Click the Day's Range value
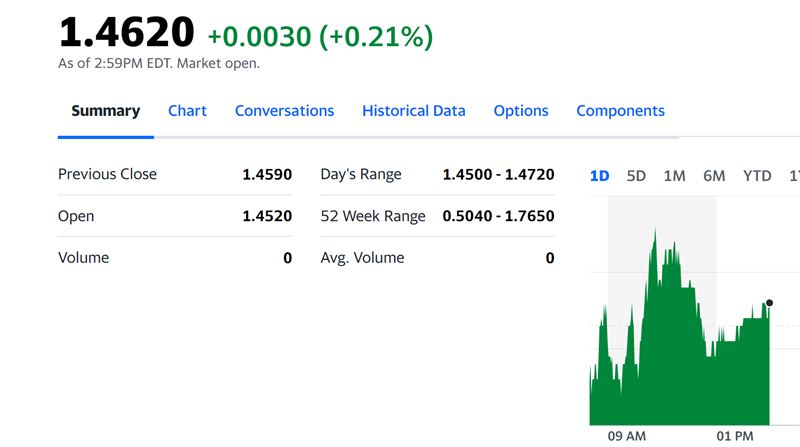The height and width of the screenshot is (447, 800). tap(498, 175)
